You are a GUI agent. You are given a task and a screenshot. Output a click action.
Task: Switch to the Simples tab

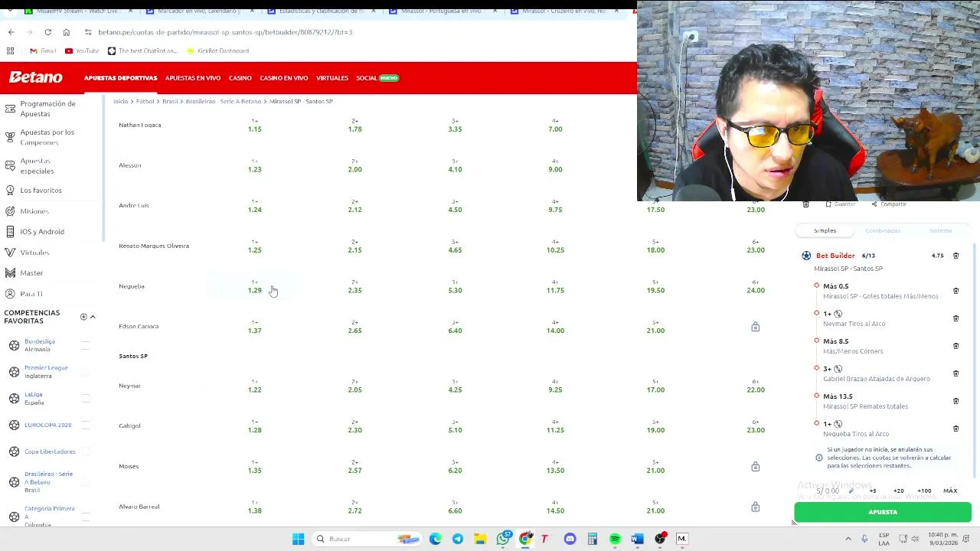[x=825, y=230]
